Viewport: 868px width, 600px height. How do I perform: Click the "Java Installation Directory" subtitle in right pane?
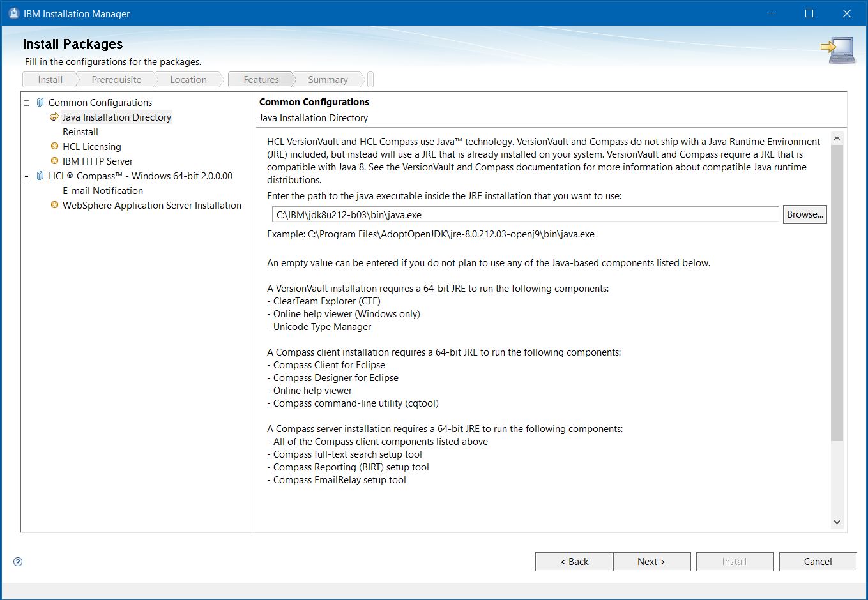pos(314,118)
